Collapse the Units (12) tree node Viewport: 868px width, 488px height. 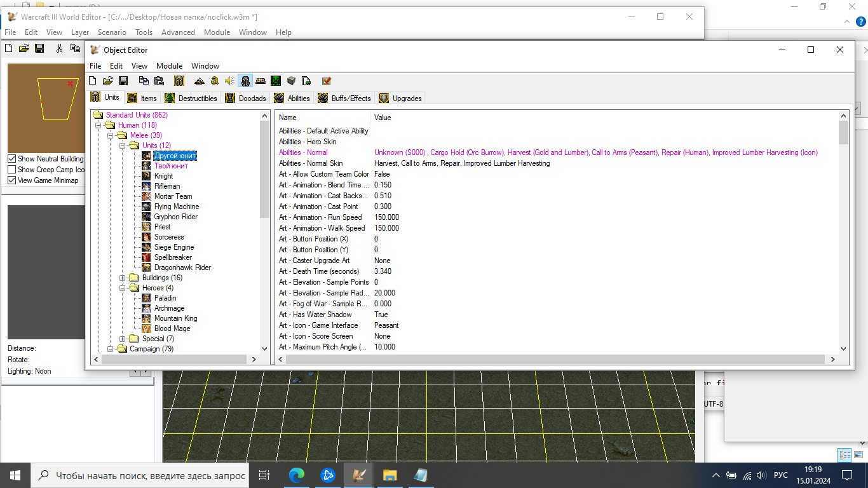point(123,146)
